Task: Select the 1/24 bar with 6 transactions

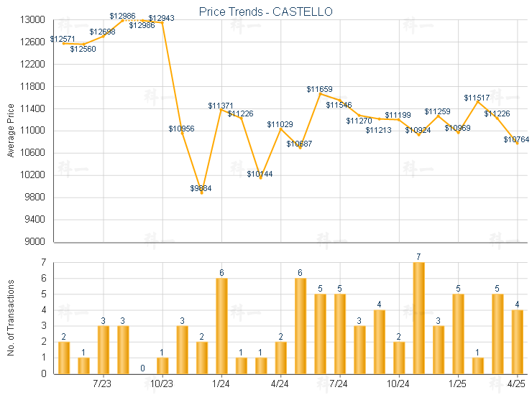Action: 221,326
